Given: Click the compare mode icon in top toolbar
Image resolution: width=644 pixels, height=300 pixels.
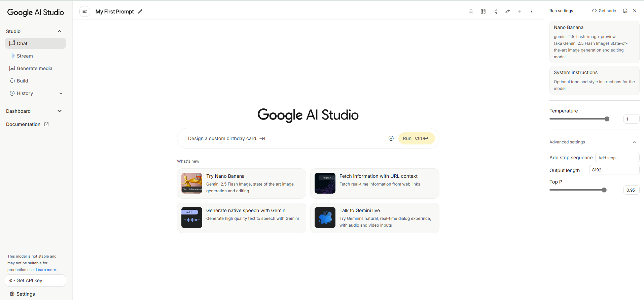Looking at the screenshot, I should pyautogui.click(x=483, y=11).
